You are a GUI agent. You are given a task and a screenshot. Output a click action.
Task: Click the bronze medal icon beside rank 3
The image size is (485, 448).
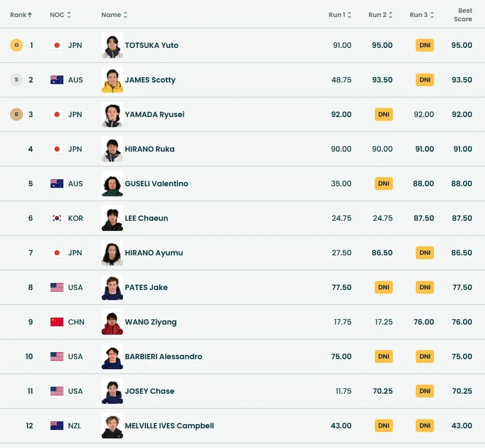point(17,114)
